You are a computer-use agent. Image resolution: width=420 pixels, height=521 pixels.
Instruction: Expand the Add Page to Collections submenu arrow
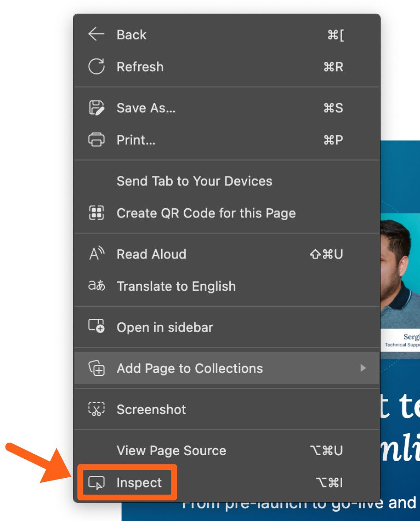[363, 368]
